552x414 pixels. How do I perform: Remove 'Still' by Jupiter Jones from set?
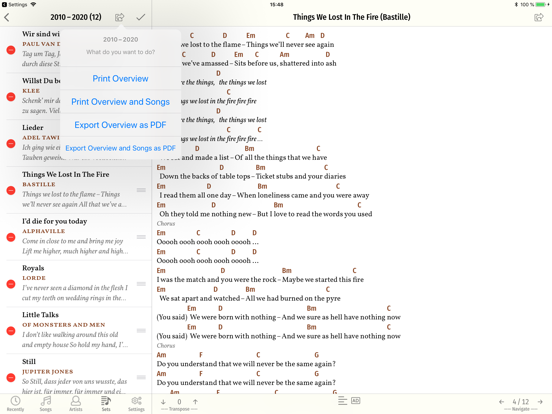click(11, 378)
